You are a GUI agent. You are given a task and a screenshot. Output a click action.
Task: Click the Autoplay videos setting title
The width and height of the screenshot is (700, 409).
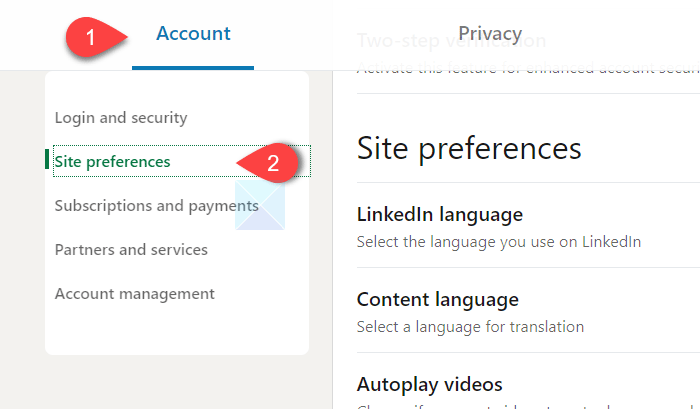[x=429, y=384]
